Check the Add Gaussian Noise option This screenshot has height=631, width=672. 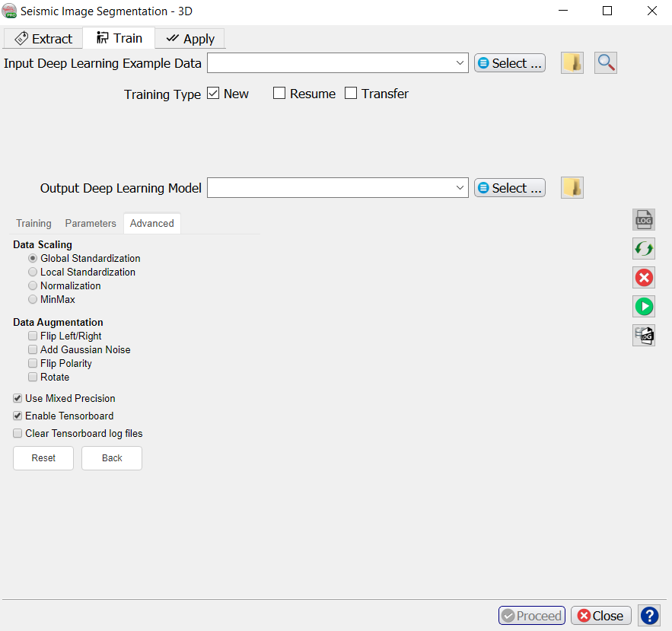pyautogui.click(x=33, y=350)
